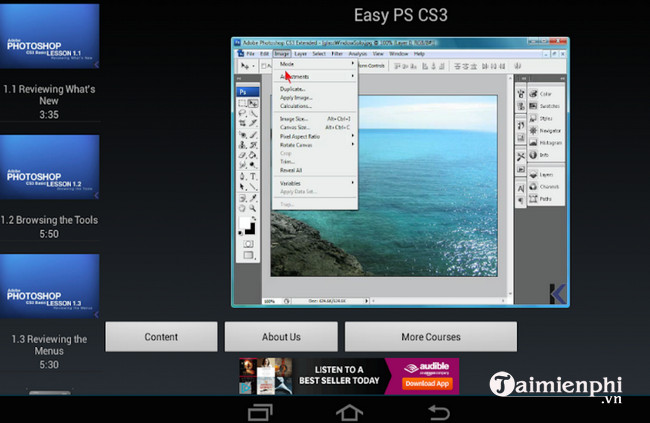Swap foreground and background colors
Screen dimensions: 650x423
coord(254,218)
